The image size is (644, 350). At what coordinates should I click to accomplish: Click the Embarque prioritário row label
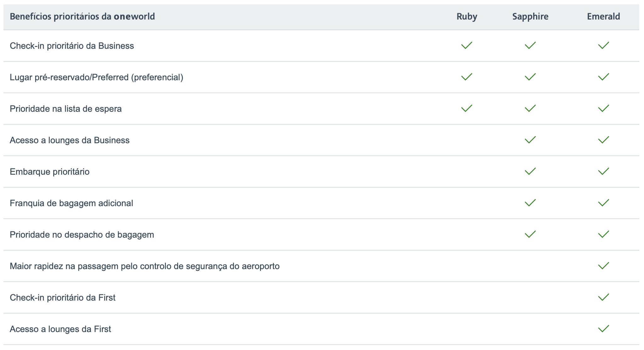pos(49,172)
